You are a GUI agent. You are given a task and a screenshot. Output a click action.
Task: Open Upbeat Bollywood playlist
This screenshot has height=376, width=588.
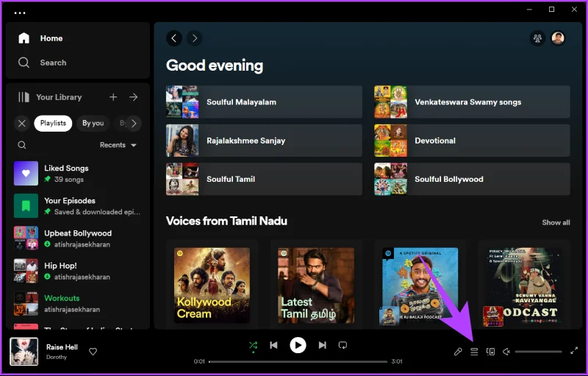77,238
